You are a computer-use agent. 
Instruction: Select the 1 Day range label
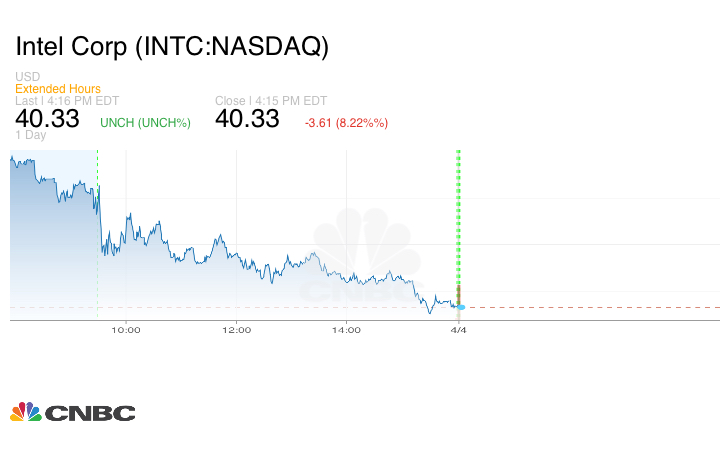pyautogui.click(x=30, y=136)
